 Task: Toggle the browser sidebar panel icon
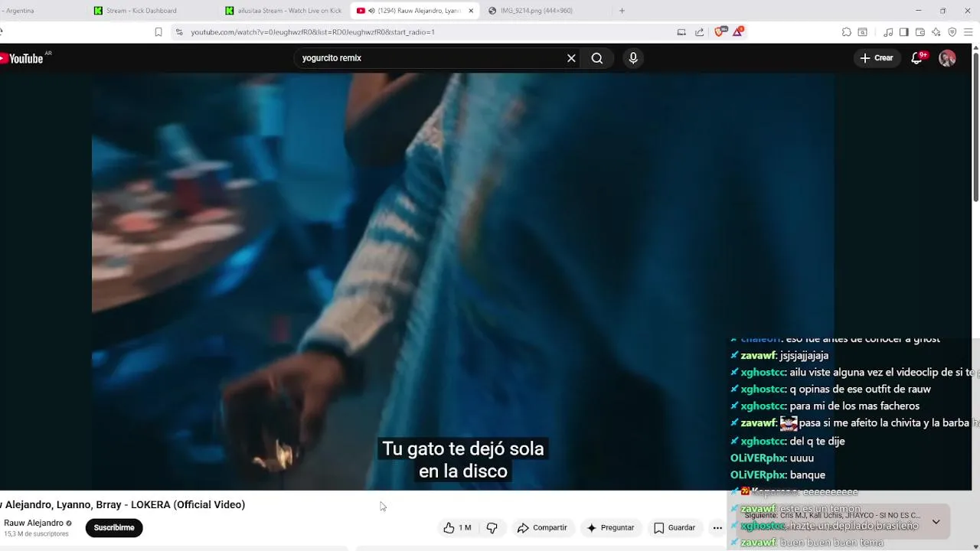click(904, 32)
